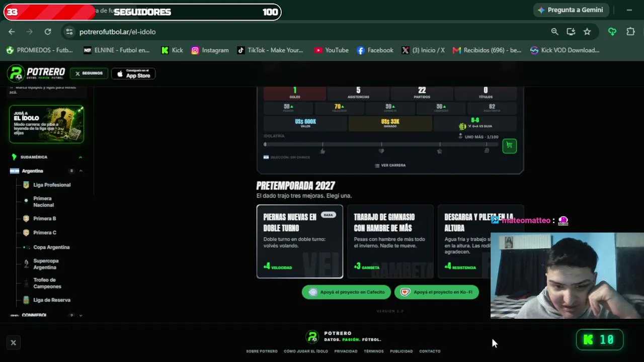The width and height of the screenshot is (644, 362).
Task: Open the Jugá a El Ídolo banner
Action: (46, 124)
